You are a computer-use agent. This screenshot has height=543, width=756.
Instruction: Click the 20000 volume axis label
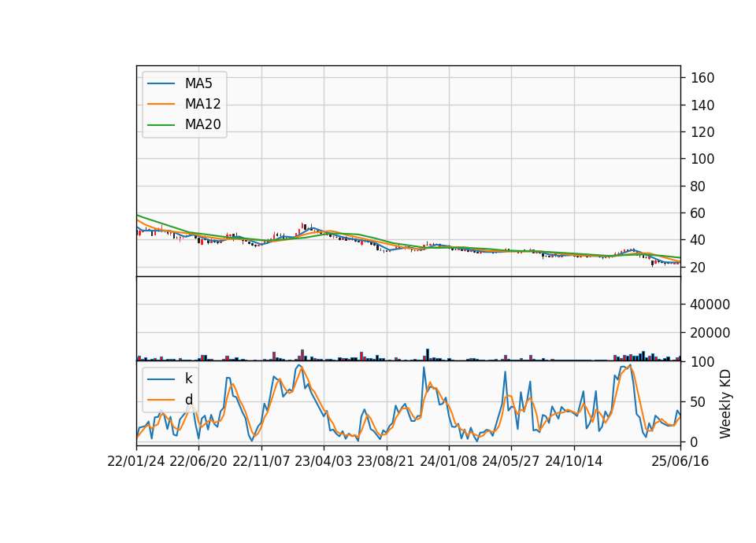pyautogui.click(x=710, y=333)
